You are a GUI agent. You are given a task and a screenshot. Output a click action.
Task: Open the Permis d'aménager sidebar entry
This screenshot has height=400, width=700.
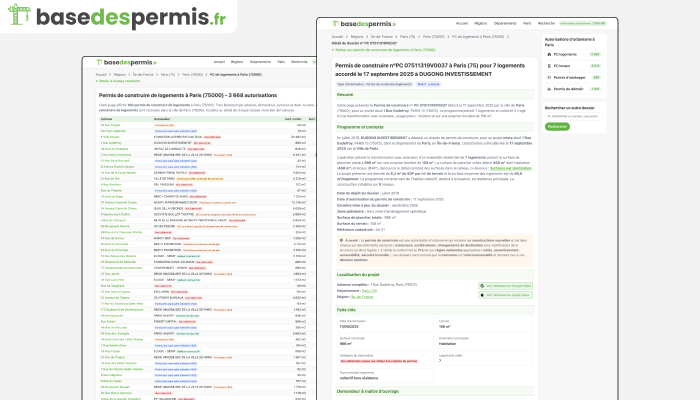pos(574,78)
